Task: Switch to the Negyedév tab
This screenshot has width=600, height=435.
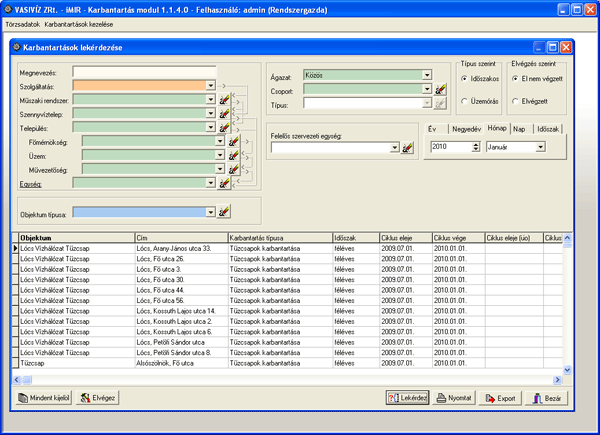Action: (466, 129)
